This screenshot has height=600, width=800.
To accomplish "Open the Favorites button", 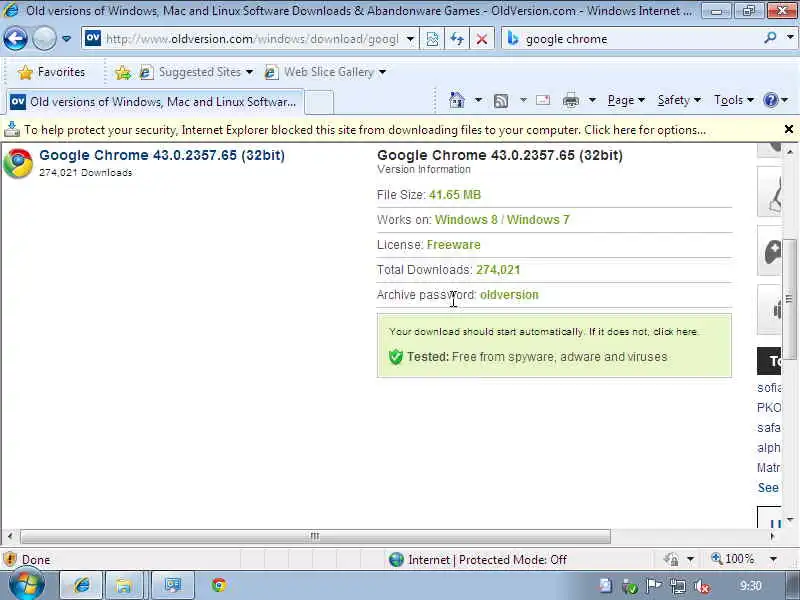I will pos(51,72).
